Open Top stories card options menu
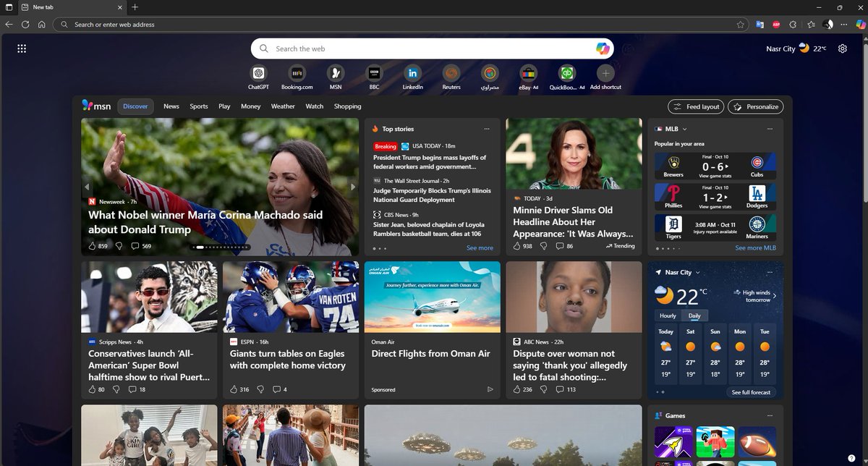The height and width of the screenshot is (466, 868). click(487, 129)
